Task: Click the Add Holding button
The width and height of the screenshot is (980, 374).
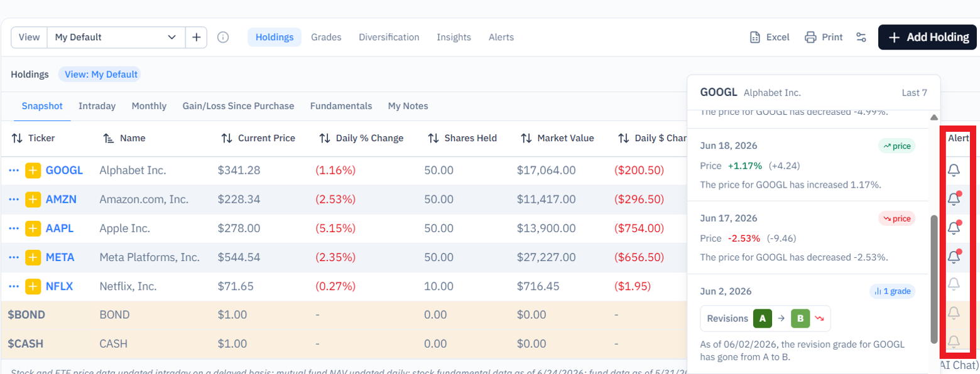Action: [x=928, y=37]
